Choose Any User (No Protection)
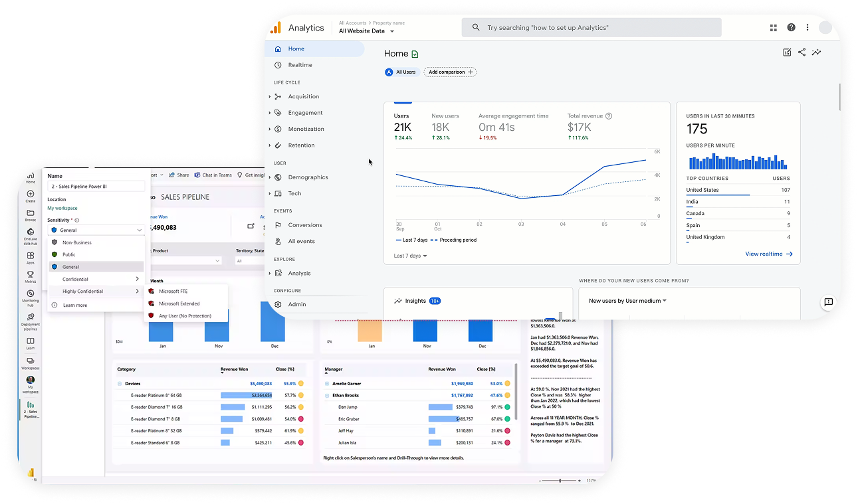 click(x=186, y=316)
